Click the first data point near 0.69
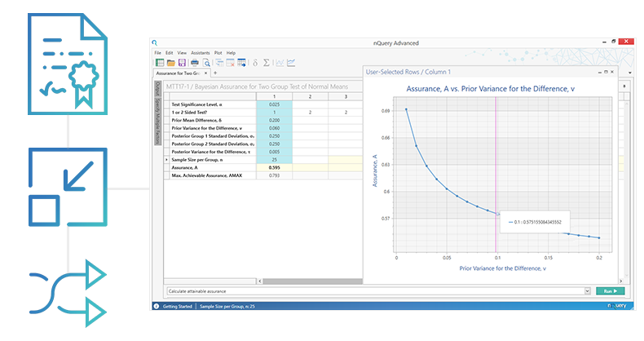The image size is (644, 341). pyautogui.click(x=406, y=109)
